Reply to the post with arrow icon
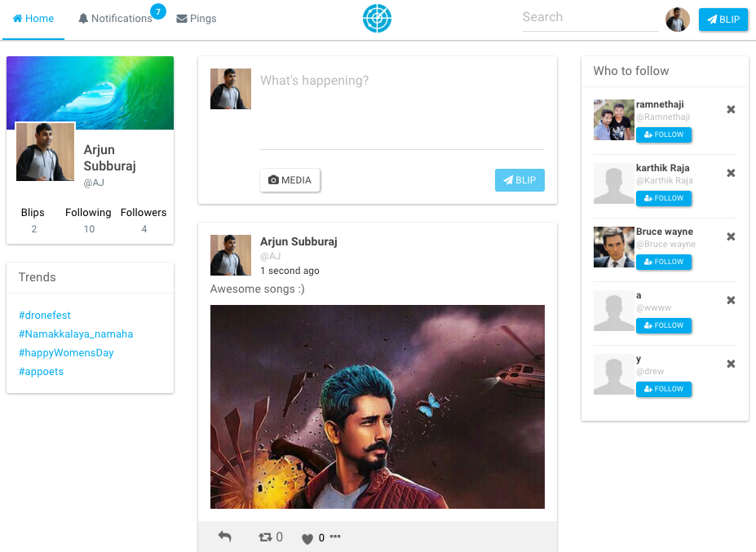 point(224,537)
